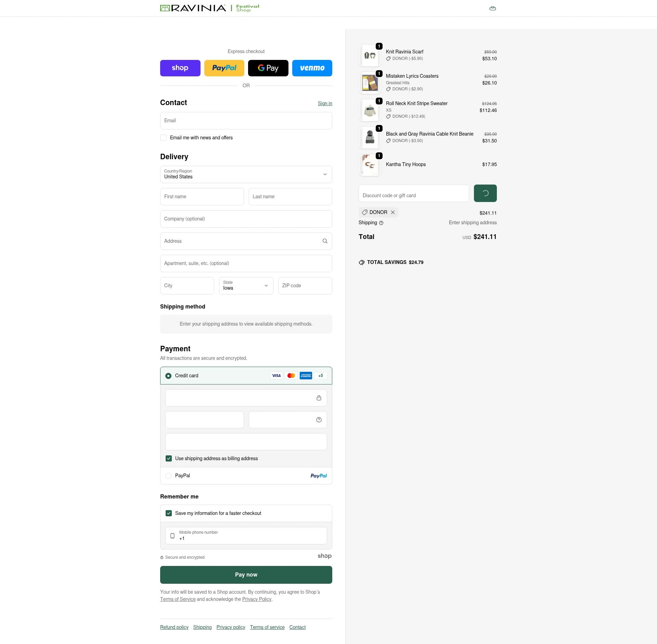Screen dimensions: 657x644
Task: Click the Sign in link
Action: 324,103
